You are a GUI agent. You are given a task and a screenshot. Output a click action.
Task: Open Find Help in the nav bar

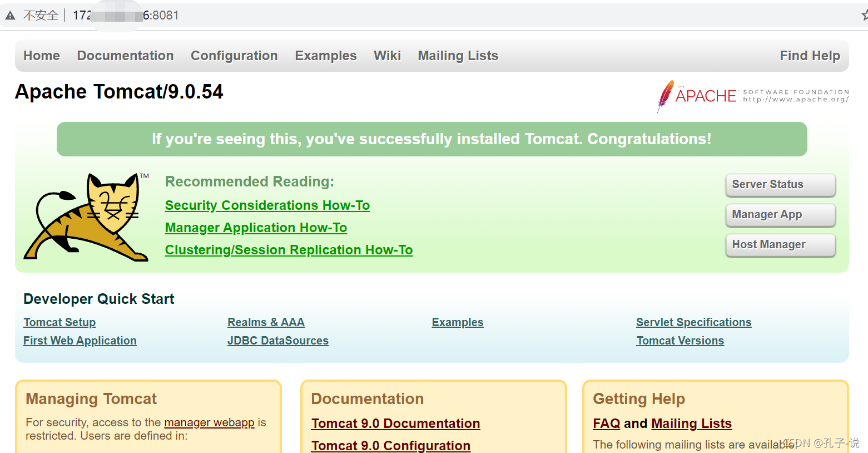(810, 56)
